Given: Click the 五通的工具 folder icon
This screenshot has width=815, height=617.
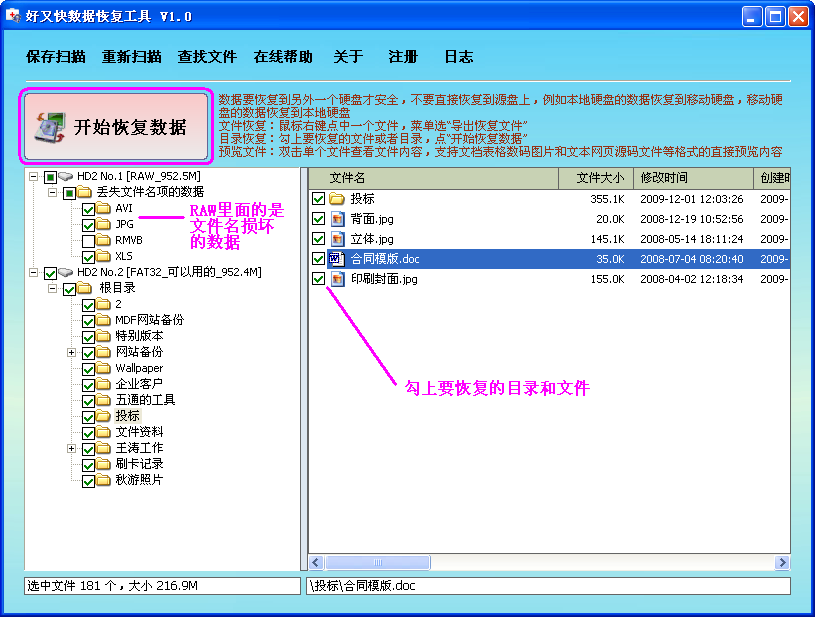Looking at the screenshot, I should (x=103, y=400).
